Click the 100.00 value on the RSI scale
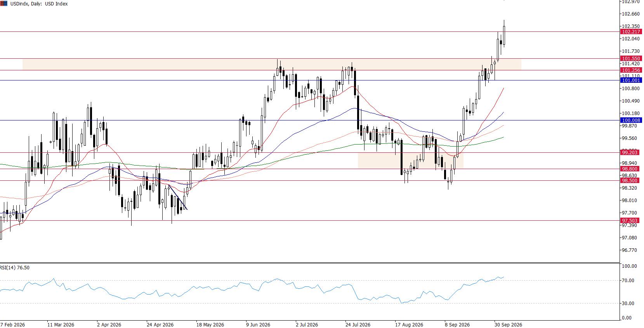This screenshot has width=644, height=328. (x=629, y=266)
